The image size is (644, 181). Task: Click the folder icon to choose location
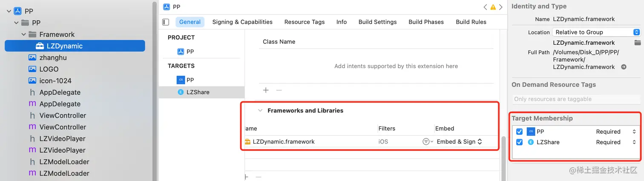coord(637,43)
